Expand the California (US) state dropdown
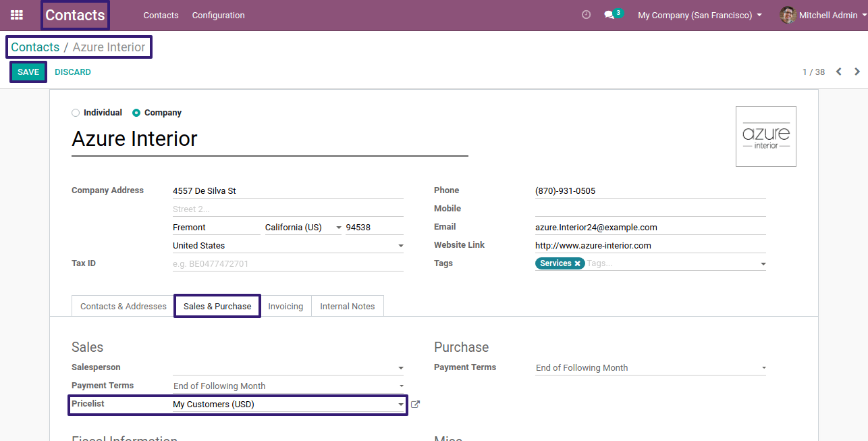Screen dimensions: 868x441 click(339, 228)
